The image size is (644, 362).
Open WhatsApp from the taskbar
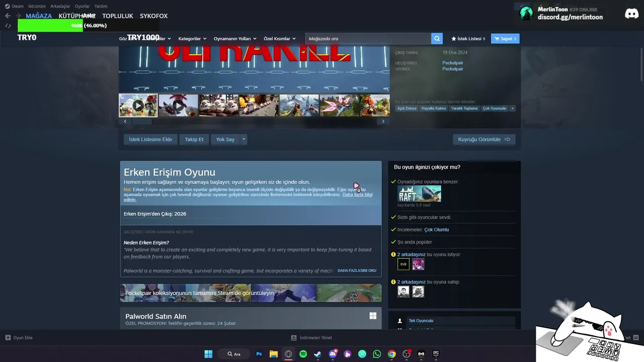pyautogui.click(x=377, y=354)
